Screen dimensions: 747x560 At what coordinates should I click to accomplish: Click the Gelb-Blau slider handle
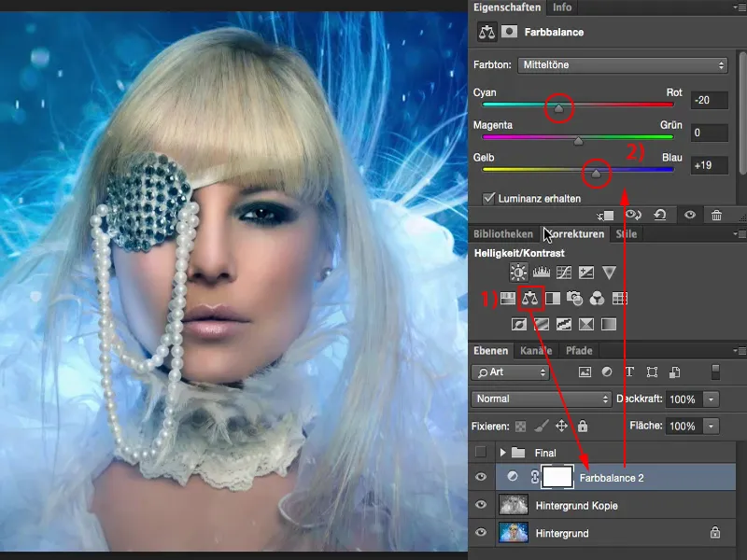(x=596, y=174)
